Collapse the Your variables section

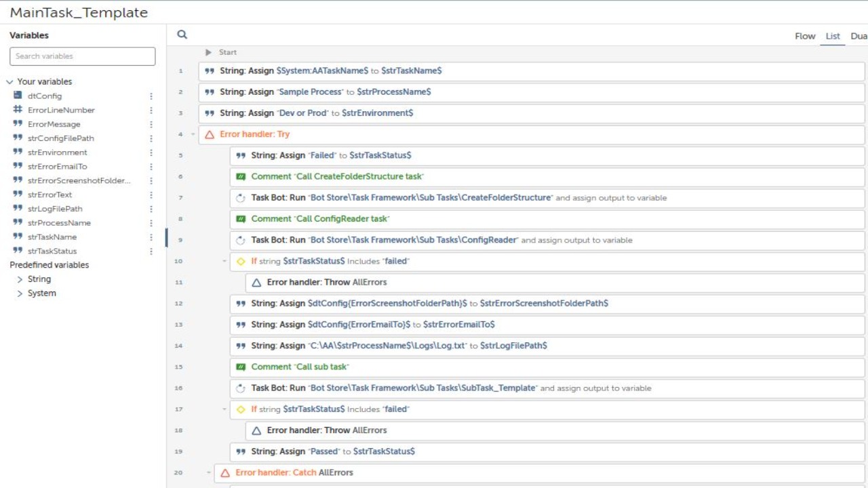[x=9, y=82]
